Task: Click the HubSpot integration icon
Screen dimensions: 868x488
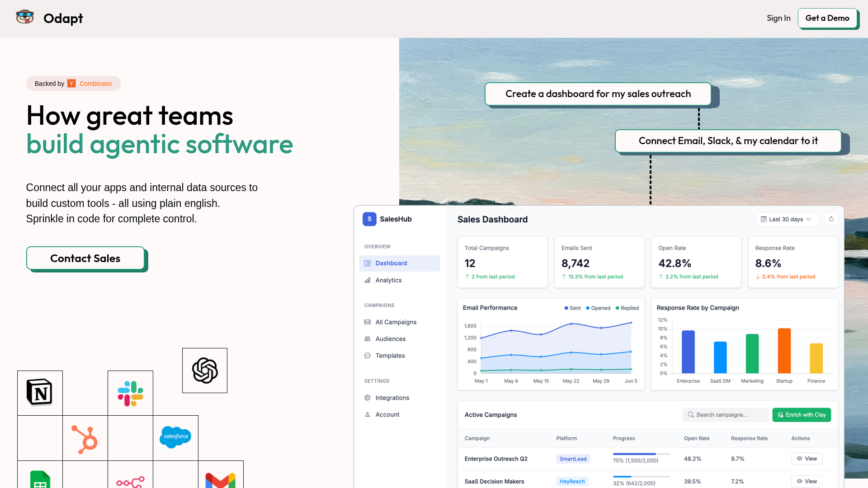Action: (x=85, y=439)
